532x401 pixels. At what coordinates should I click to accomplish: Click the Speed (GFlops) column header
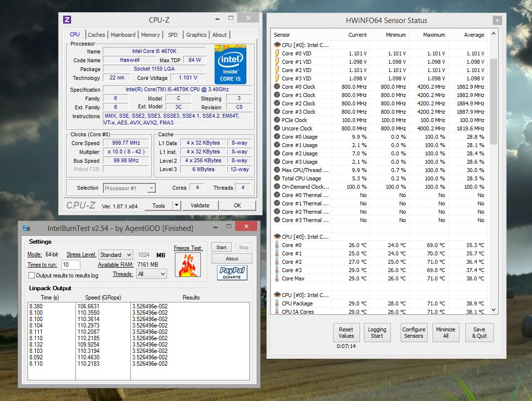[103, 298]
